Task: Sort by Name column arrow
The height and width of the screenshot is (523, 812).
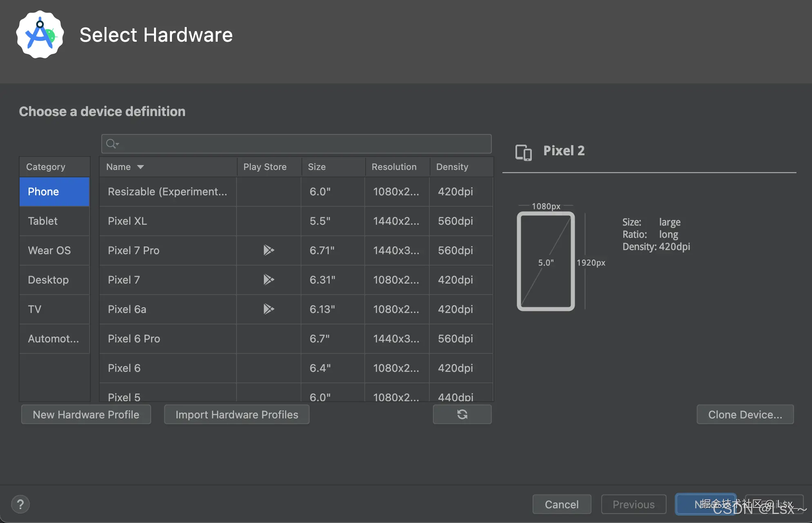Action: pos(141,167)
